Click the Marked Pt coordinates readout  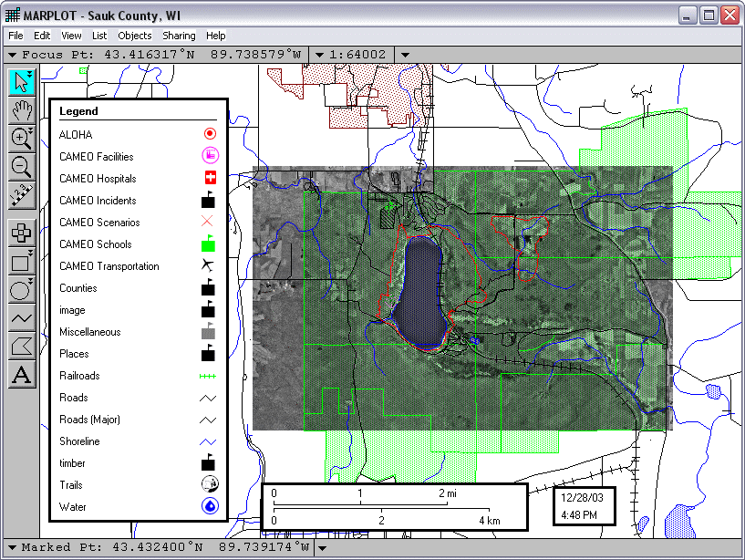(x=211, y=547)
